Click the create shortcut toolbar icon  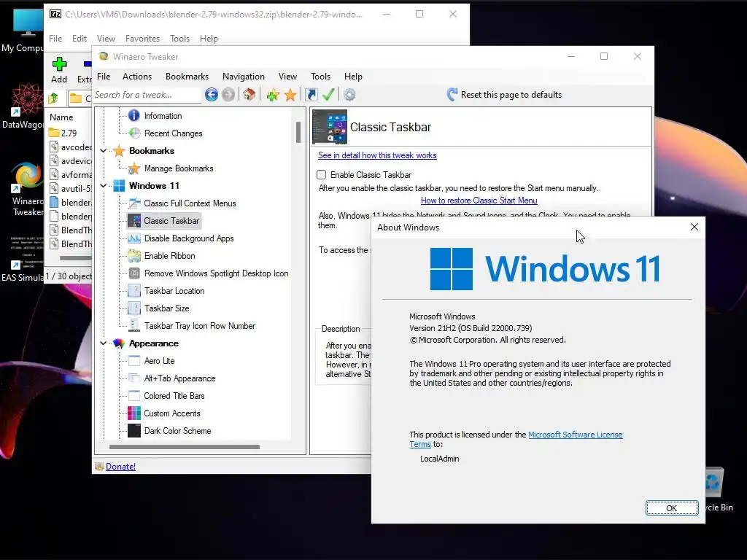click(x=311, y=95)
